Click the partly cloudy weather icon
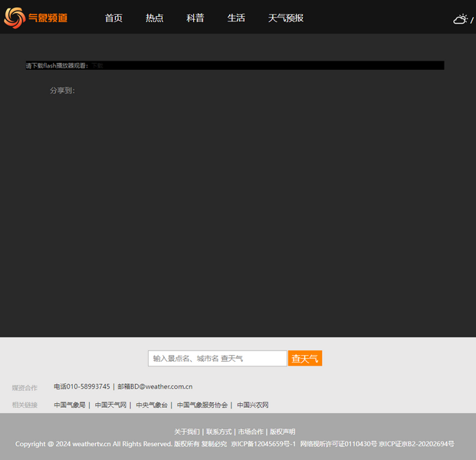 (461, 19)
